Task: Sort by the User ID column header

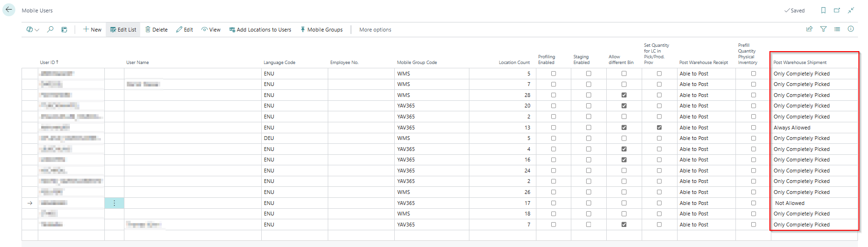Action: click(49, 62)
